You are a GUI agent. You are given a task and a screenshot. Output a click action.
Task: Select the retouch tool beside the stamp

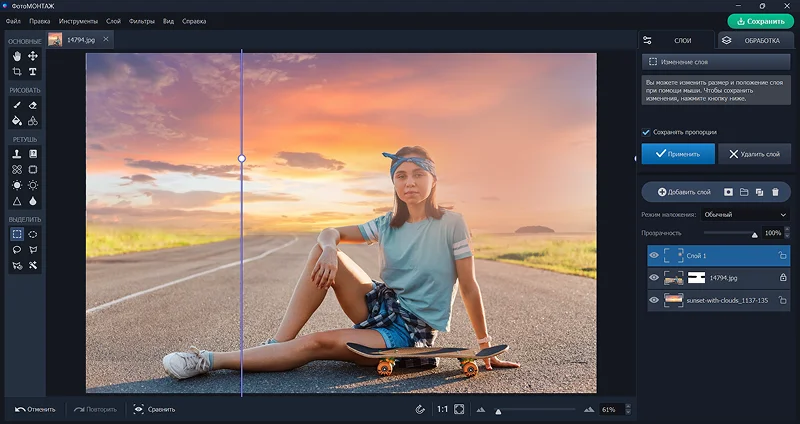tap(33, 154)
